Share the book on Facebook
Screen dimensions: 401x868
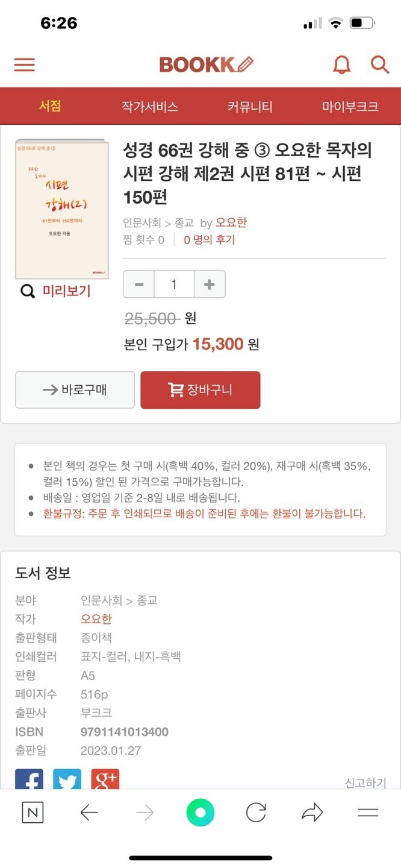[x=29, y=781]
